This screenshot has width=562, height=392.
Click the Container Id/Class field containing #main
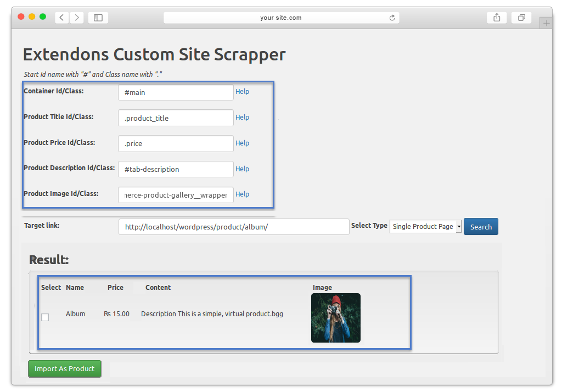pyautogui.click(x=176, y=92)
